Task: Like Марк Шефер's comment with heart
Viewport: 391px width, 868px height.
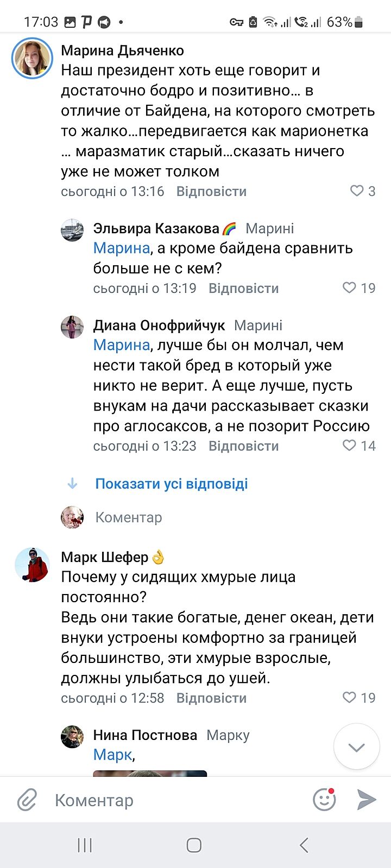Action: (350, 697)
